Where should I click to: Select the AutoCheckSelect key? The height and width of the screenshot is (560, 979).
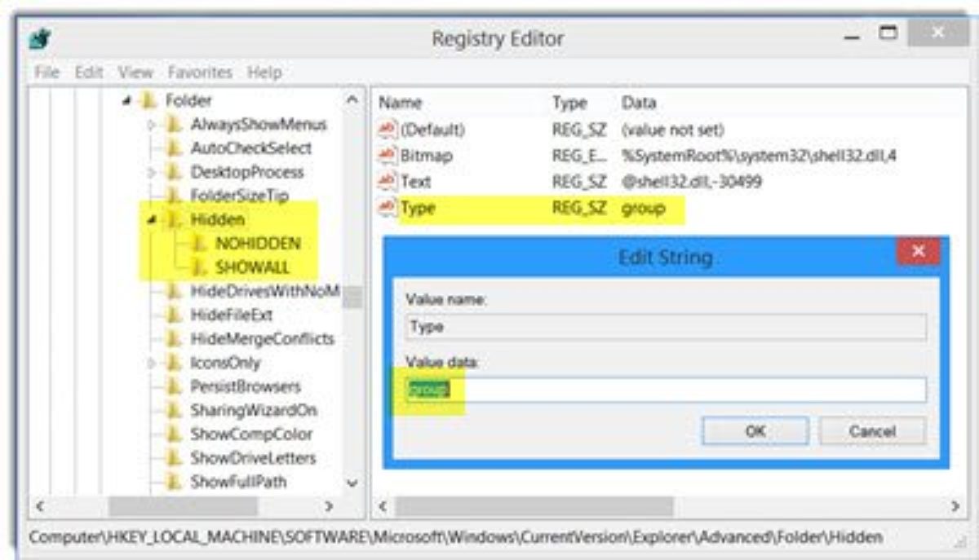click(x=251, y=148)
